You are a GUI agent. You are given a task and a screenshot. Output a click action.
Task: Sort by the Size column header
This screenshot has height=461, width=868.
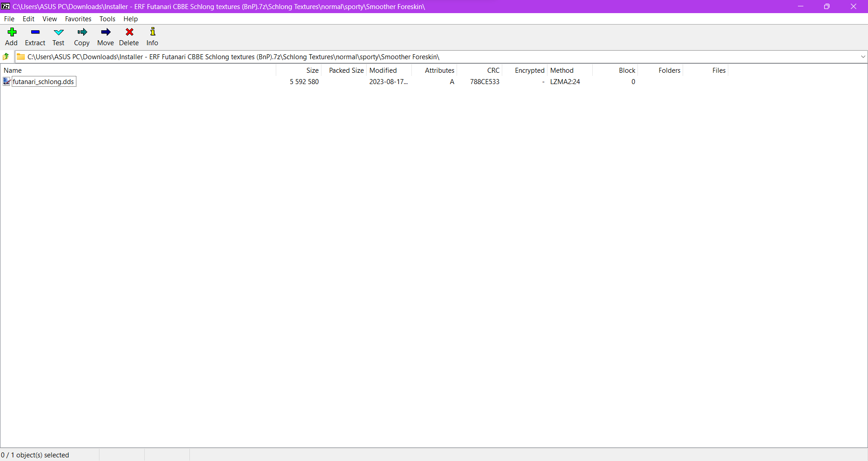coord(299,71)
